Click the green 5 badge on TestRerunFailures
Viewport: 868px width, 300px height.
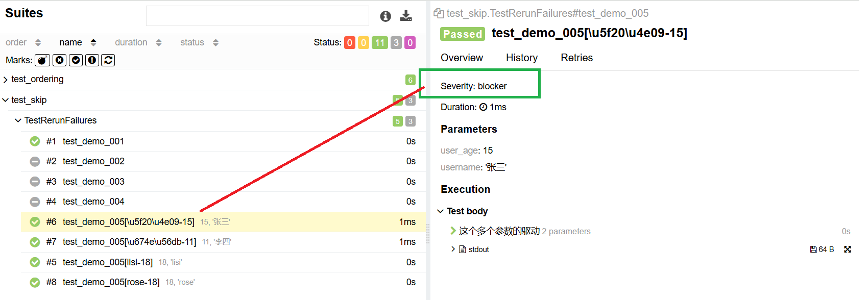398,121
